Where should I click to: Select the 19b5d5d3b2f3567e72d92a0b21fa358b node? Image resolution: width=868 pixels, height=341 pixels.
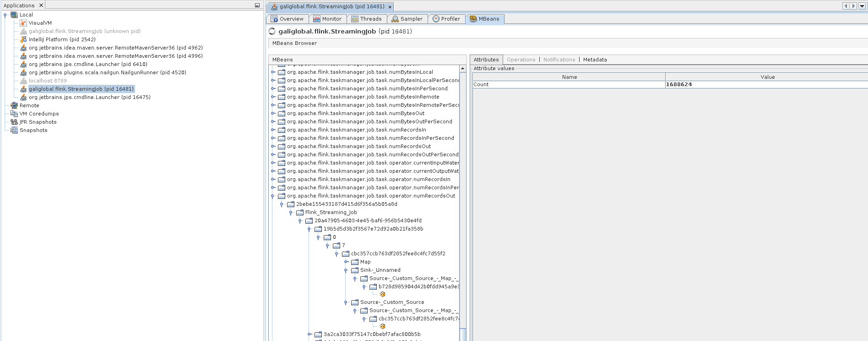(373, 229)
